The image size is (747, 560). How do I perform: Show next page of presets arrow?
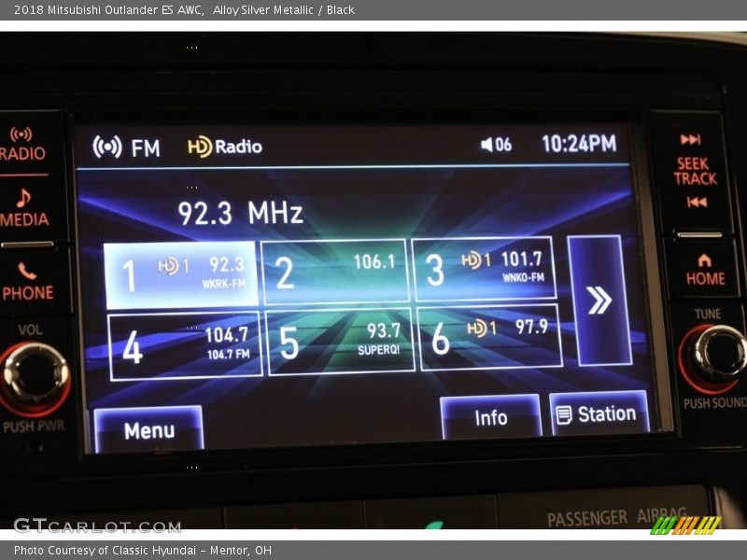[x=599, y=301]
